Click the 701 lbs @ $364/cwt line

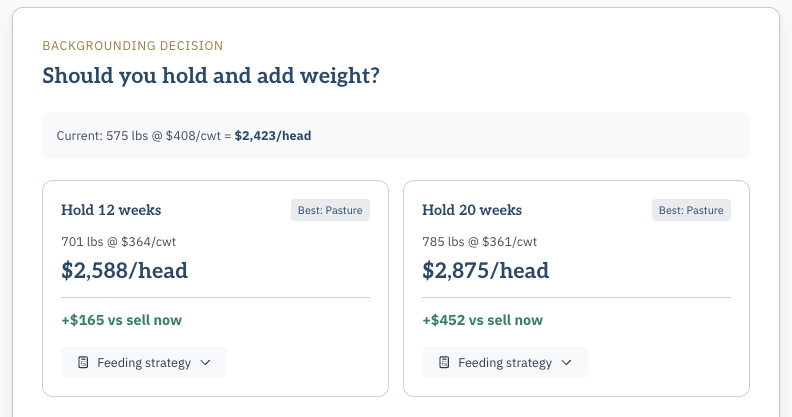click(119, 241)
